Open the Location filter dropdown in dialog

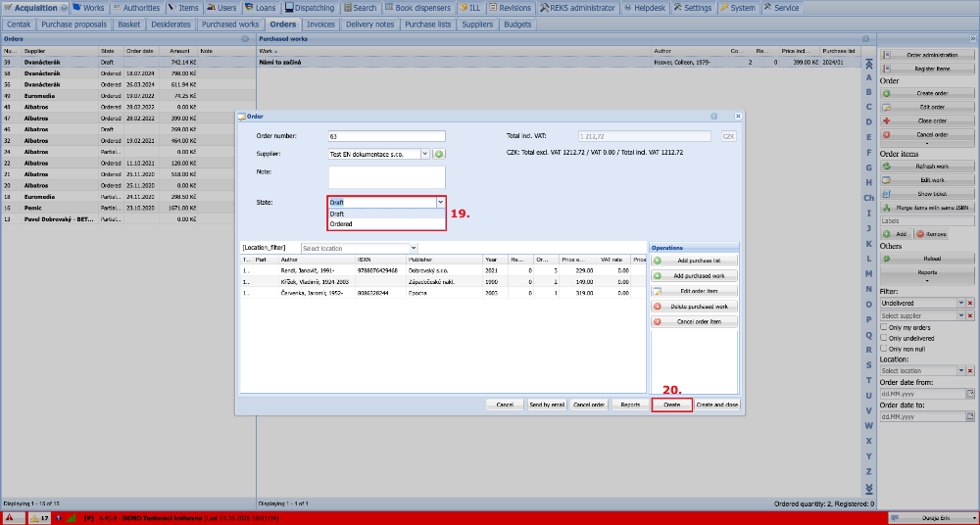coord(414,248)
